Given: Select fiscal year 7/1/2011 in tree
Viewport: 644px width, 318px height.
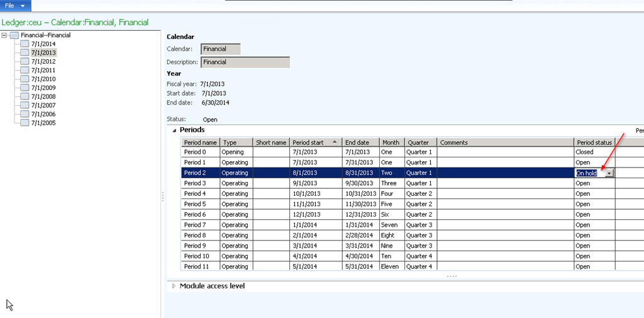Looking at the screenshot, I should 43,71.
